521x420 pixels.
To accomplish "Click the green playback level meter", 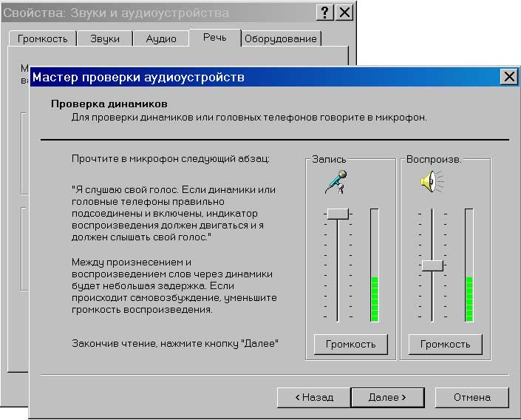I will (x=469, y=298).
